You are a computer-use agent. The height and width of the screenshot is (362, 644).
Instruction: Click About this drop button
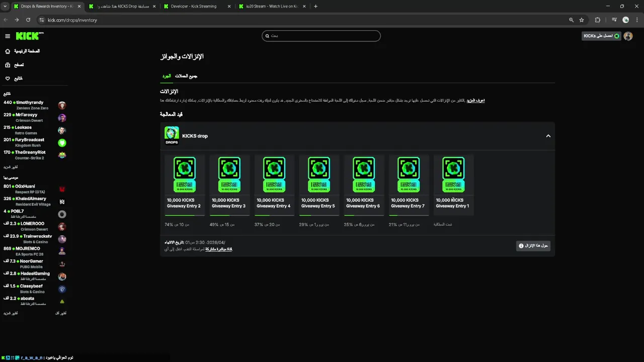click(x=533, y=246)
